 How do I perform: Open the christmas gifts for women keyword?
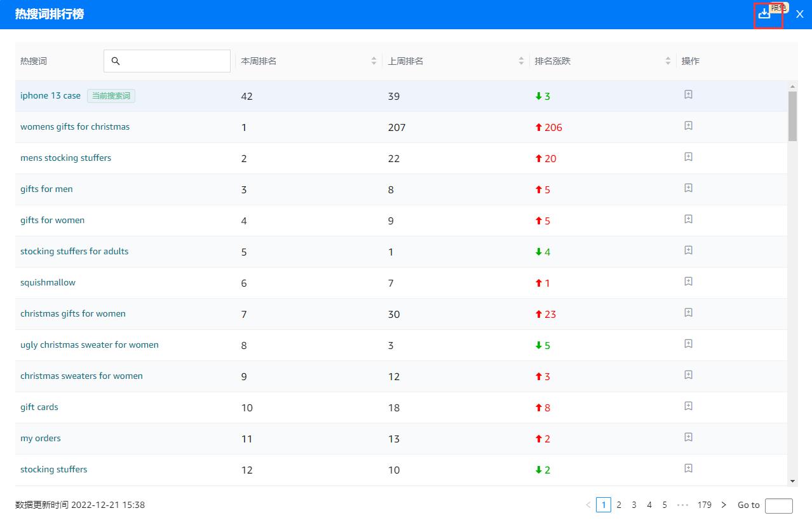(73, 314)
